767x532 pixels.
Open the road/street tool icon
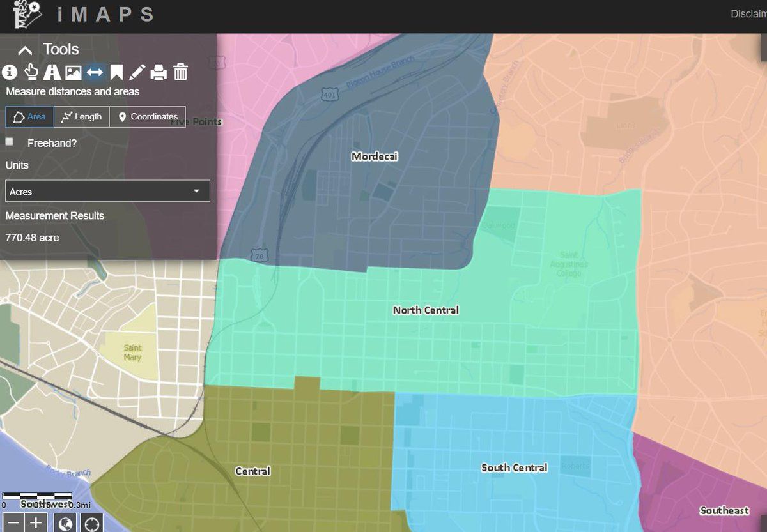[52, 72]
